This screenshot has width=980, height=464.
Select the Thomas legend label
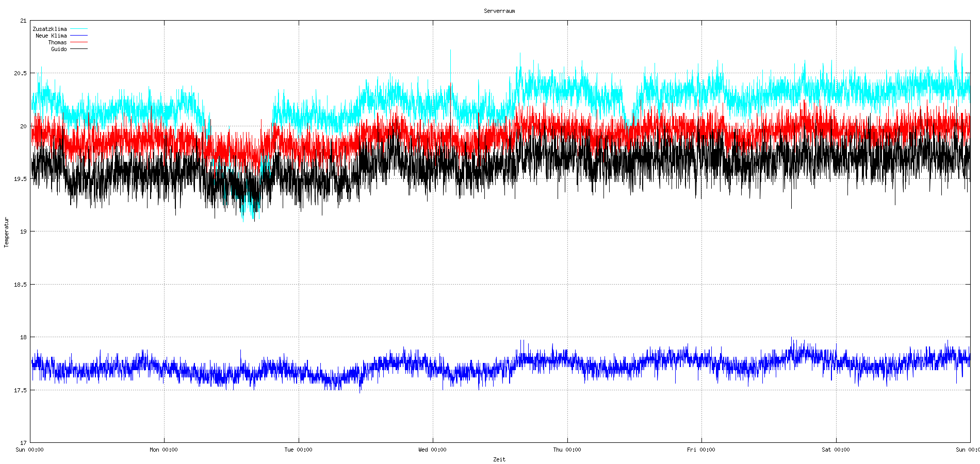click(x=57, y=42)
